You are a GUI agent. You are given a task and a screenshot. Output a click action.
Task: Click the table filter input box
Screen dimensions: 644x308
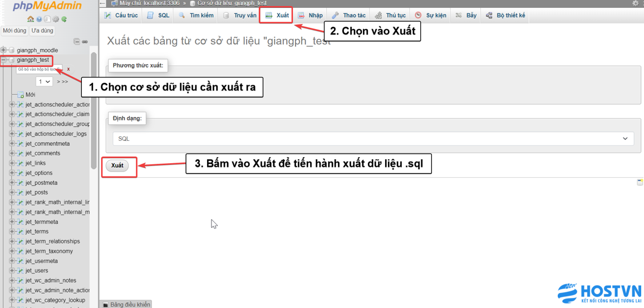(x=40, y=70)
